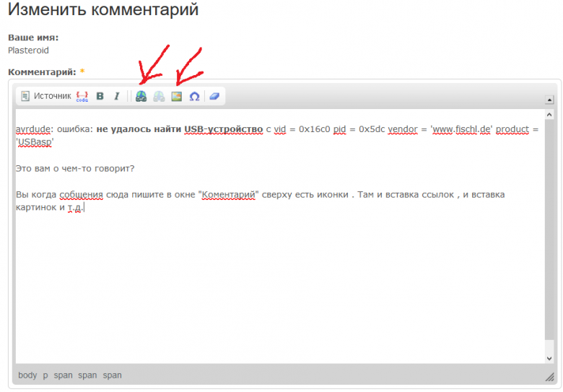Select the p element in path bar
The image size is (563, 392).
pos(45,375)
